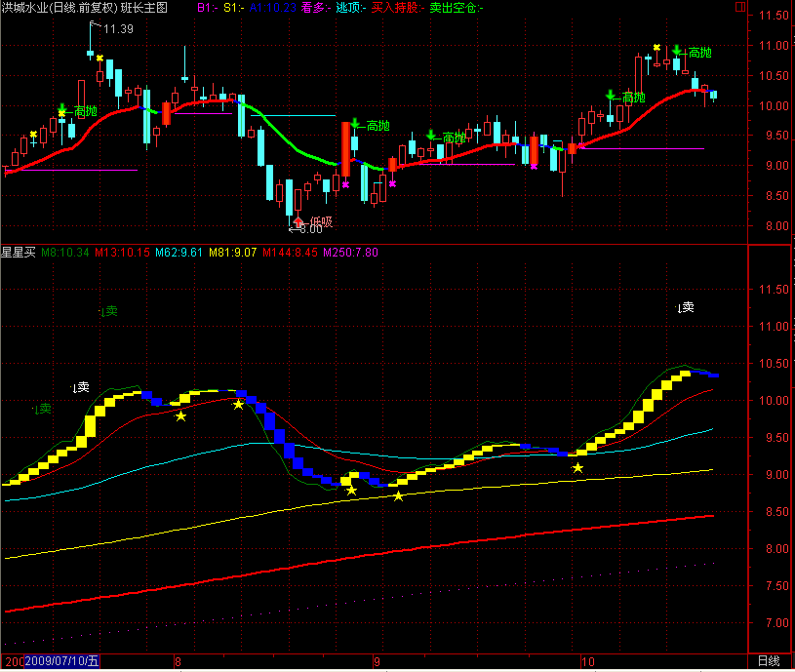The height and width of the screenshot is (672, 795).
Task: Click the red M13:10.15 moving average label
Action: pos(122,252)
